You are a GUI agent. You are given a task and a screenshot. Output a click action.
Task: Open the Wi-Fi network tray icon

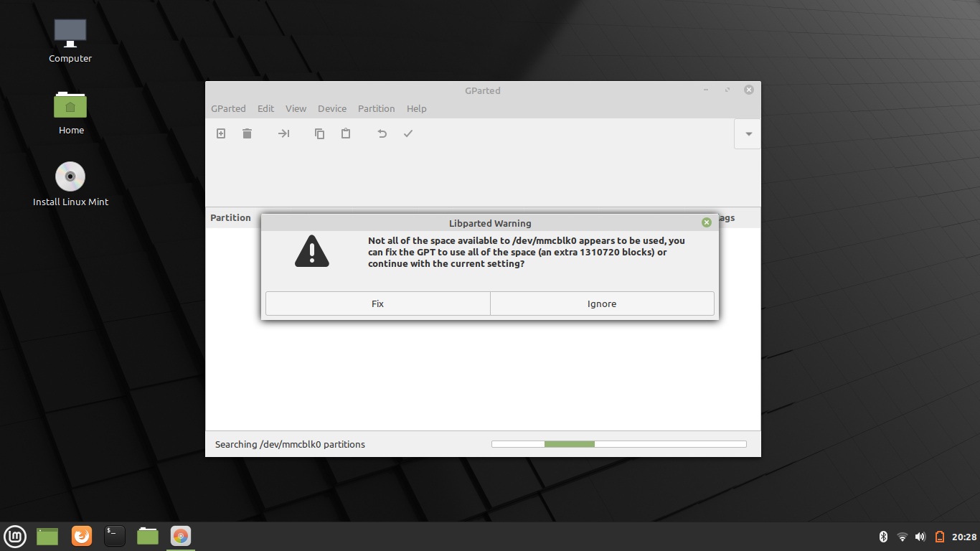[903, 537]
